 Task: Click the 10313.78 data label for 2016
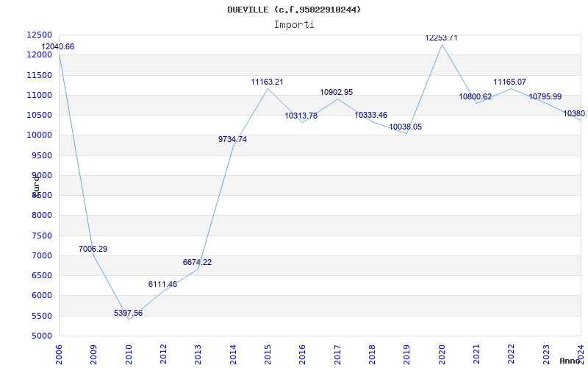coord(301,116)
